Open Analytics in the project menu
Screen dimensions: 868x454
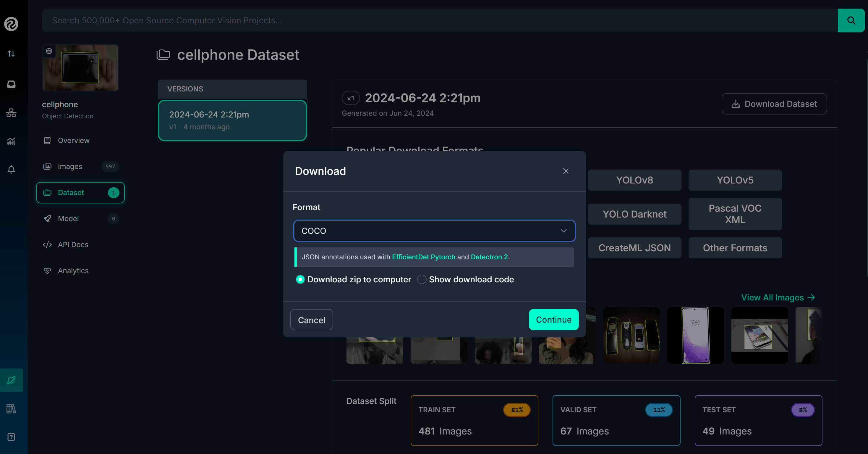[80, 271]
